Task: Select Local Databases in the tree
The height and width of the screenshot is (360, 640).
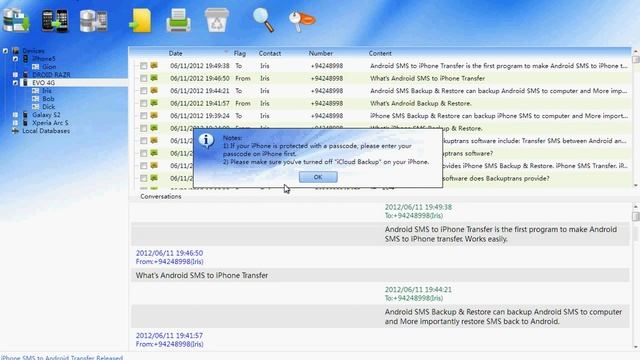Action: [46, 131]
